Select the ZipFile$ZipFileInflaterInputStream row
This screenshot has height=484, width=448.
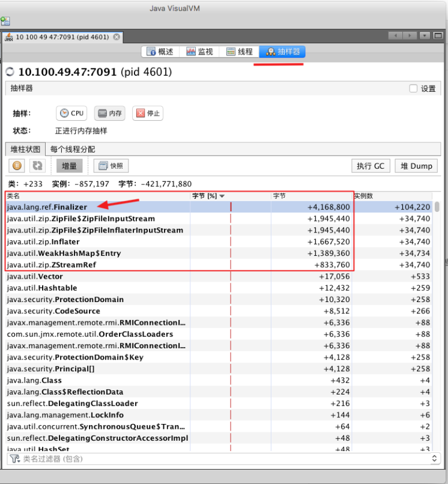[x=219, y=230]
